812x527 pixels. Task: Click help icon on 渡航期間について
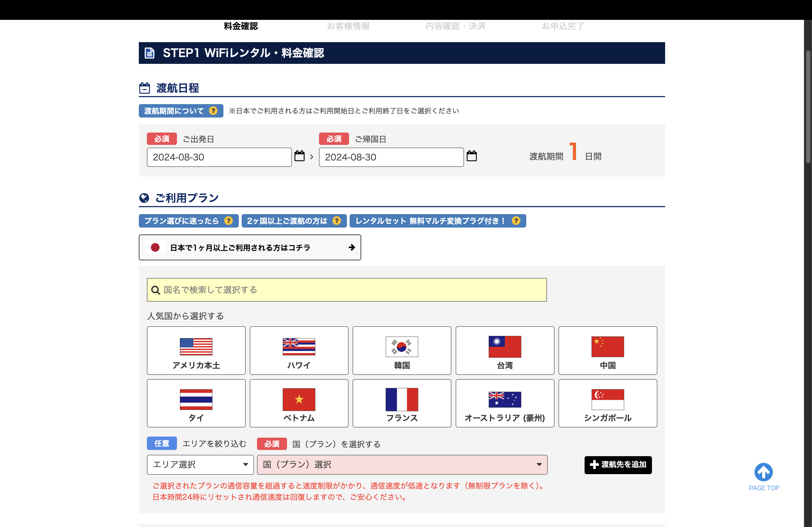click(213, 111)
